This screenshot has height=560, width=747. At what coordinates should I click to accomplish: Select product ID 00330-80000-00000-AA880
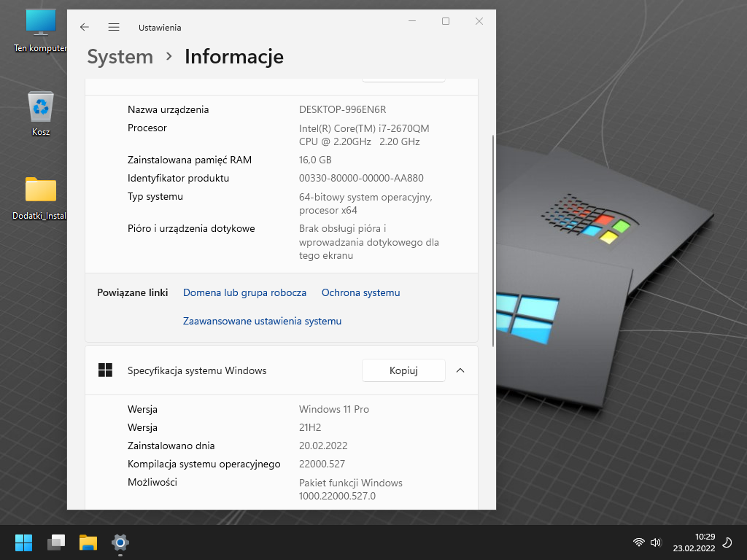361,178
